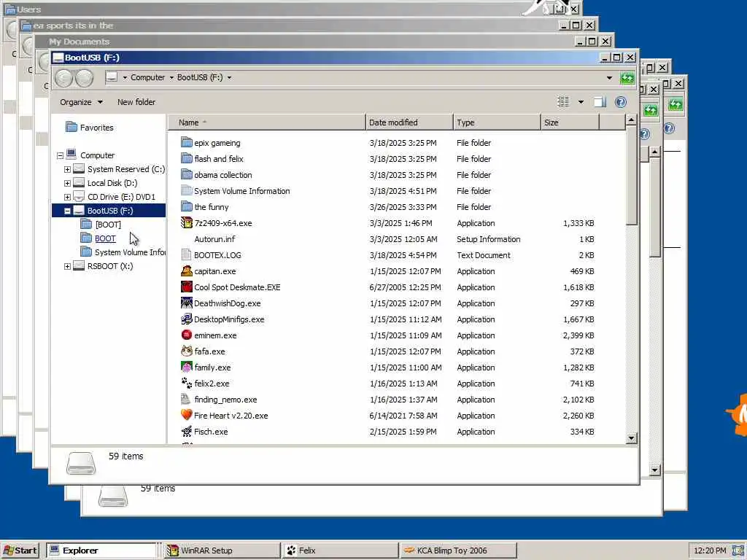This screenshot has width=747, height=560.
Task: Switch to Explorer taskbar button
Action: click(101, 551)
